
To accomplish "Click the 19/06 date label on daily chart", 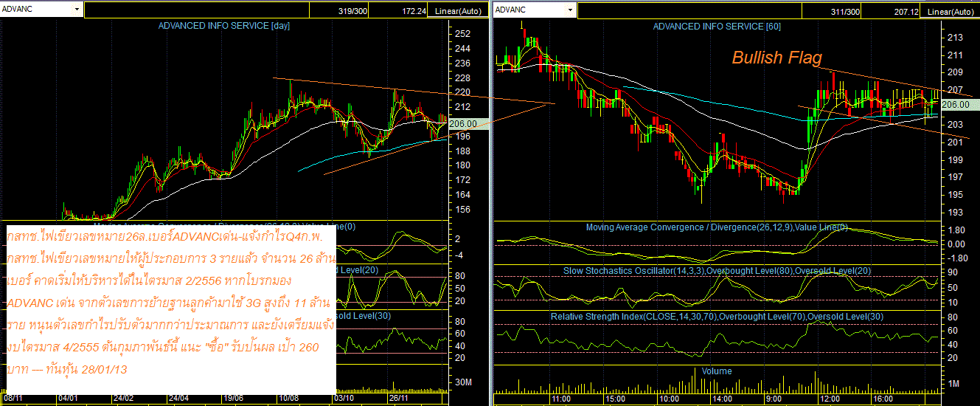I will pyautogui.click(x=232, y=399).
